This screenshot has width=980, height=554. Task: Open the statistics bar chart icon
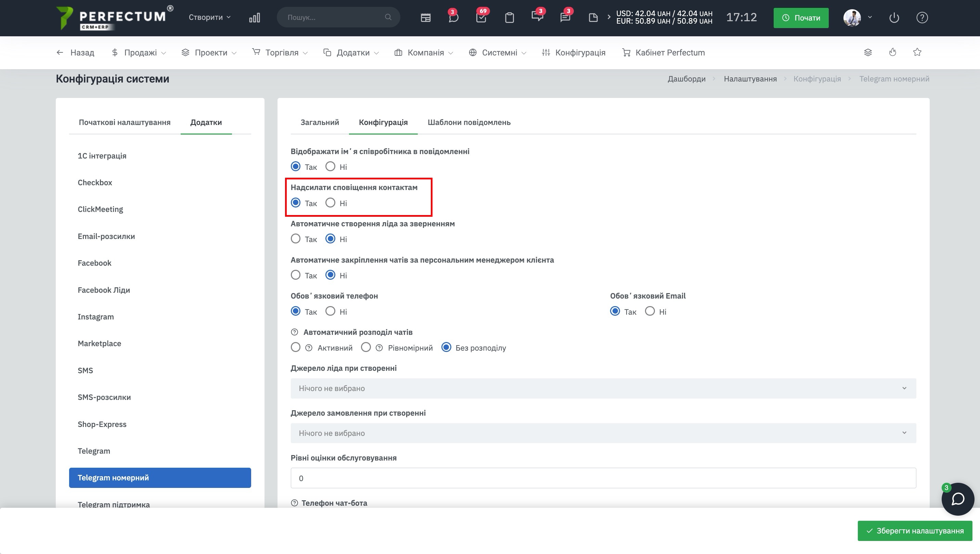(x=255, y=17)
